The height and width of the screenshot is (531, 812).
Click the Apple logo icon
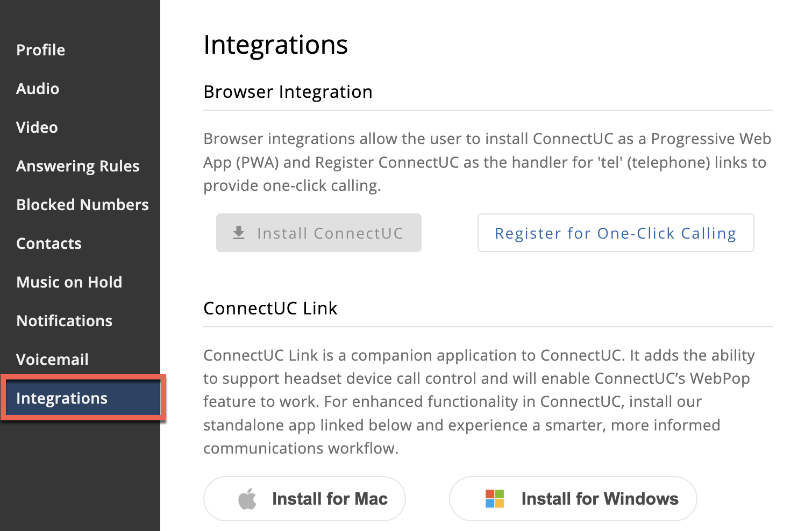[247, 498]
